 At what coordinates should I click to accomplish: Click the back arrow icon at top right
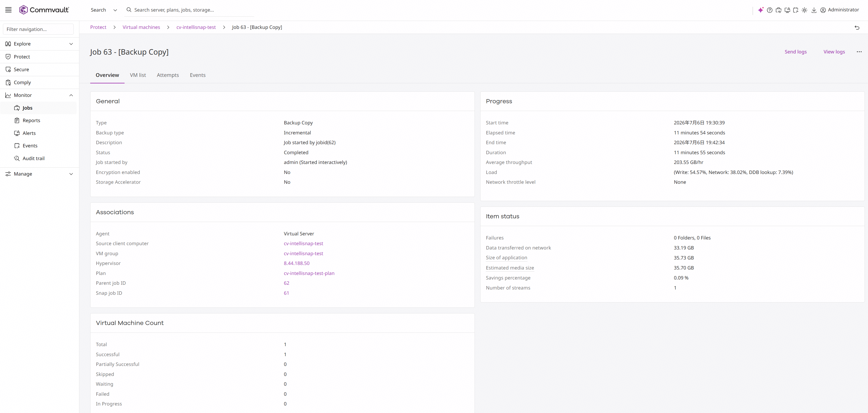857,27
